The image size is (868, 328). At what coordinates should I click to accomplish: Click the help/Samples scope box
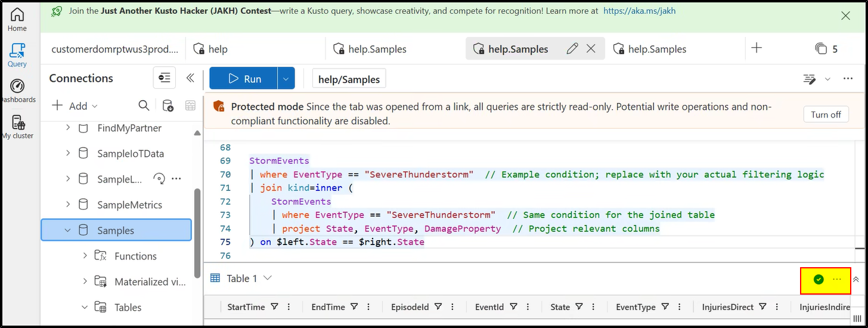tap(349, 79)
